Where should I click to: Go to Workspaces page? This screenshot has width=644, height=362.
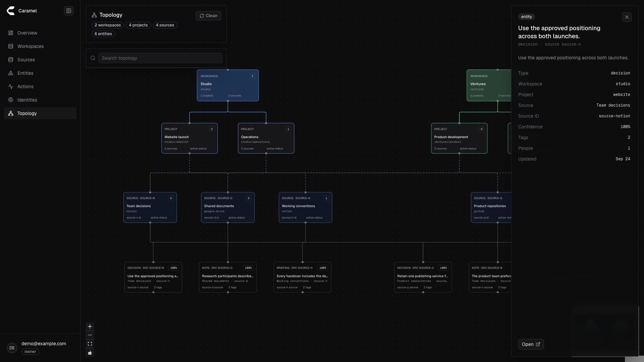tap(40, 46)
